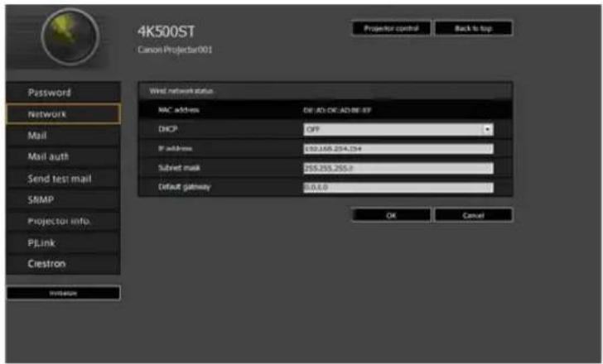
Task: Open Send test mail page
Action: [64, 179]
